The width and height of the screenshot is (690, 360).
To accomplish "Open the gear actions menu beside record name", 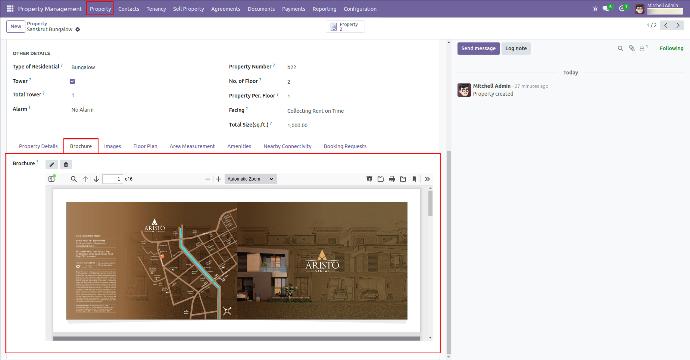I will tap(78, 29).
